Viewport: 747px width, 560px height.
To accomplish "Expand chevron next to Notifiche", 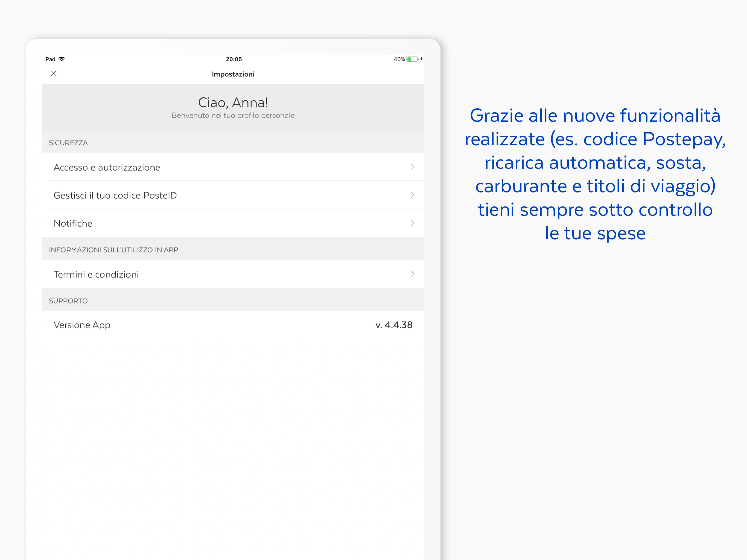I will point(412,223).
